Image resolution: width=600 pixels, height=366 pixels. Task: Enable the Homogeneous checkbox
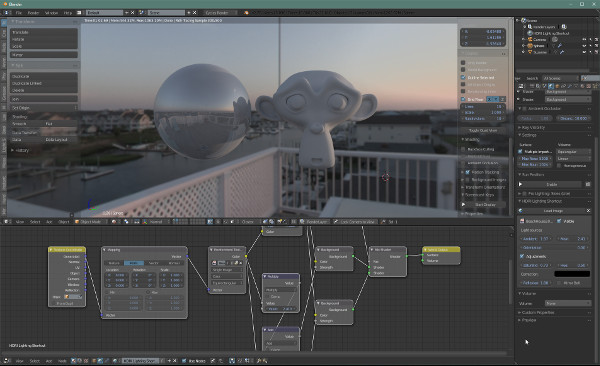(559, 166)
